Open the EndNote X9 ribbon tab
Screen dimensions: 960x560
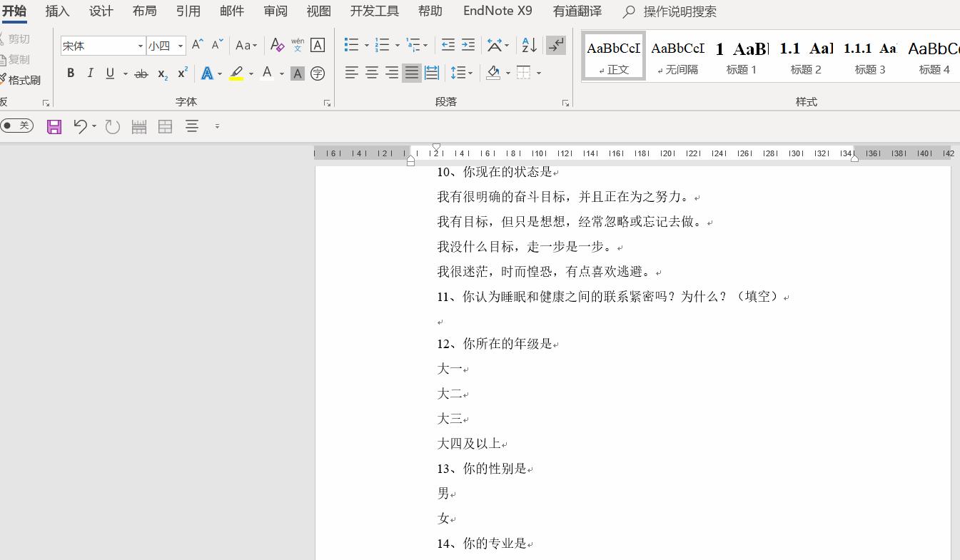497,11
